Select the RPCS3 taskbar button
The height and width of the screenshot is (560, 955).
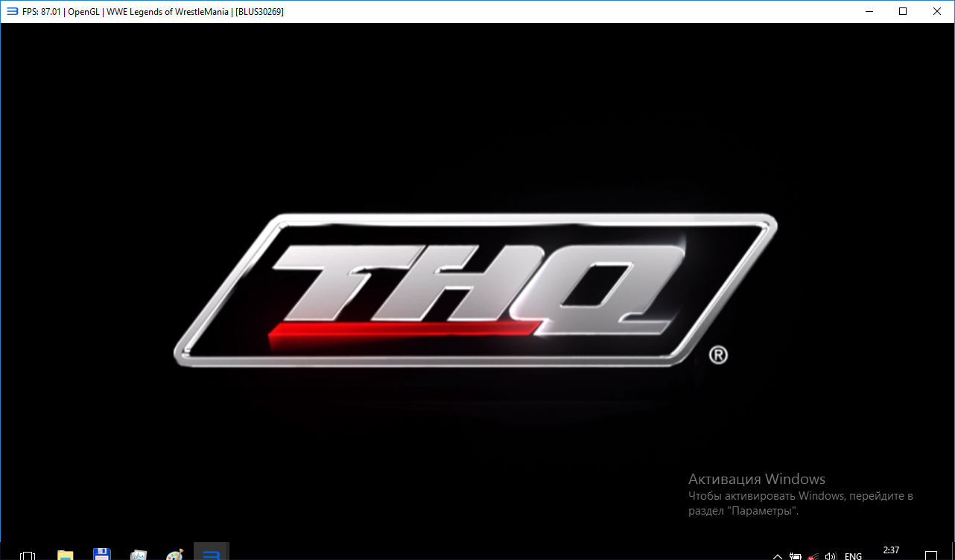point(211,554)
